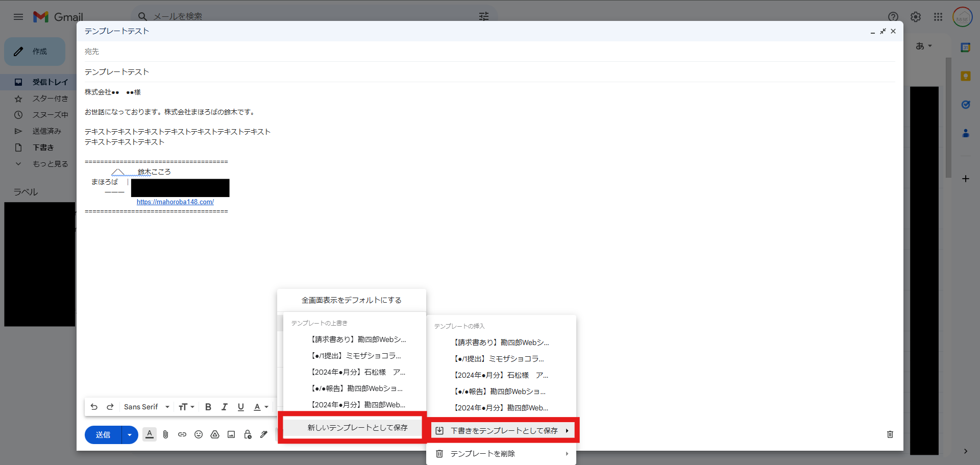The width and height of the screenshot is (980, 465).
Task: Toggle italic formatting
Action: pyautogui.click(x=225, y=407)
